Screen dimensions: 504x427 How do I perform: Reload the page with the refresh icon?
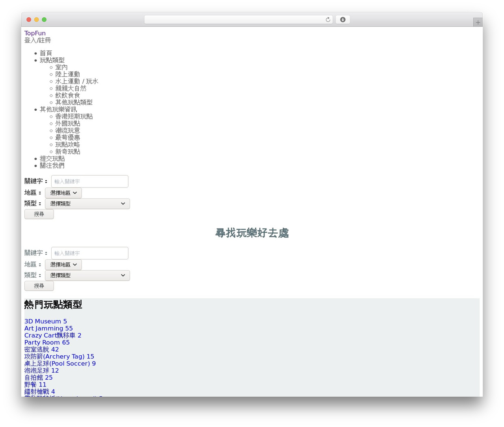click(x=328, y=20)
